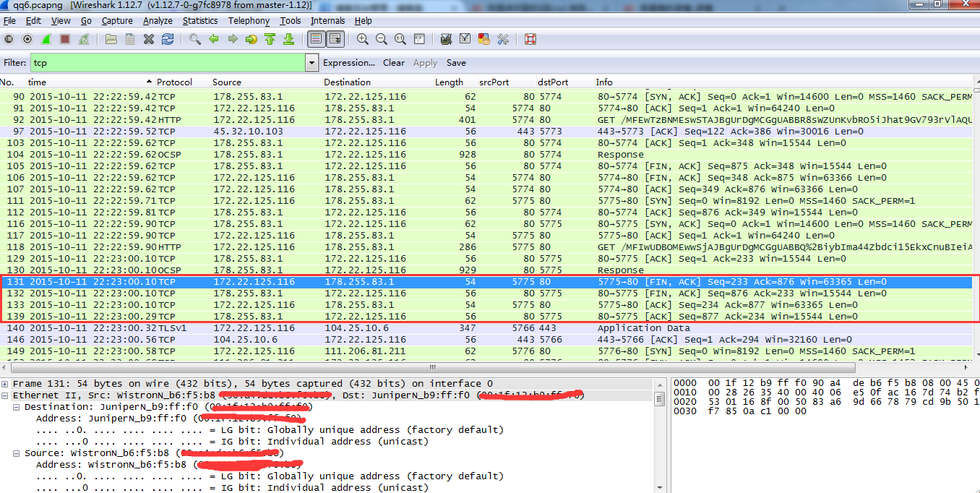Open a capture file icon

(111, 39)
